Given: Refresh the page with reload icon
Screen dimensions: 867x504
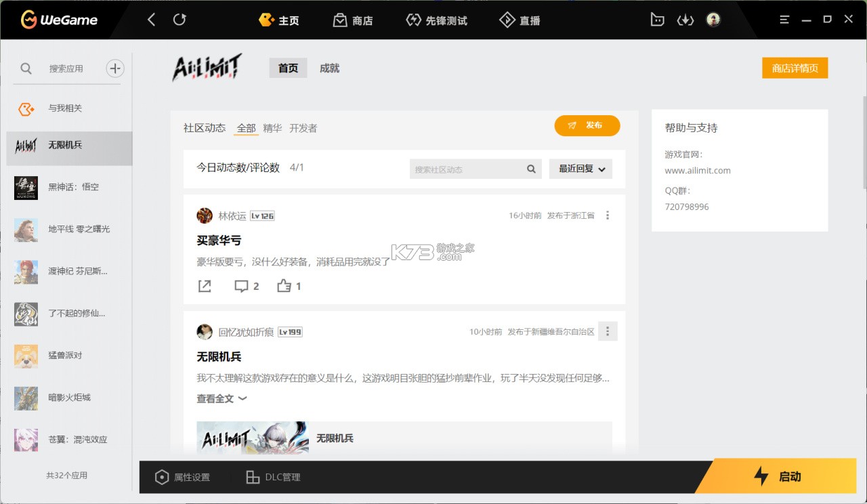Looking at the screenshot, I should pyautogui.click(x=179, y=20).
